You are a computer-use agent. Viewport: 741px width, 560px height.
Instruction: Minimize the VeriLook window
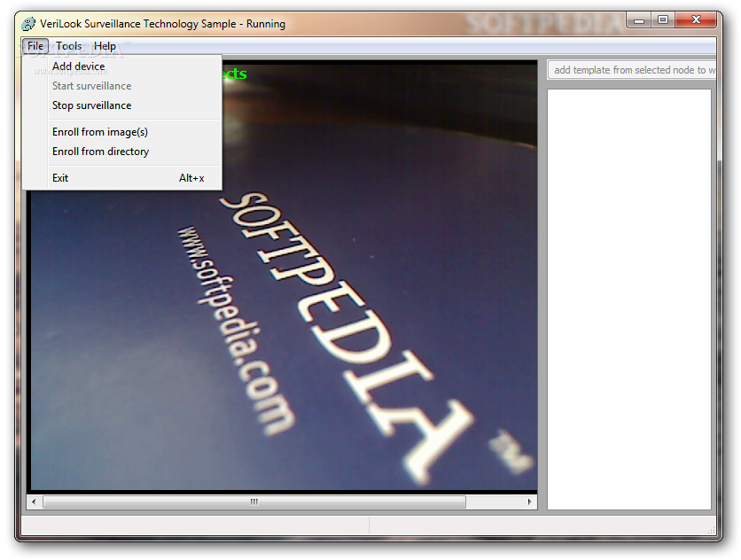tap(639, 19)
